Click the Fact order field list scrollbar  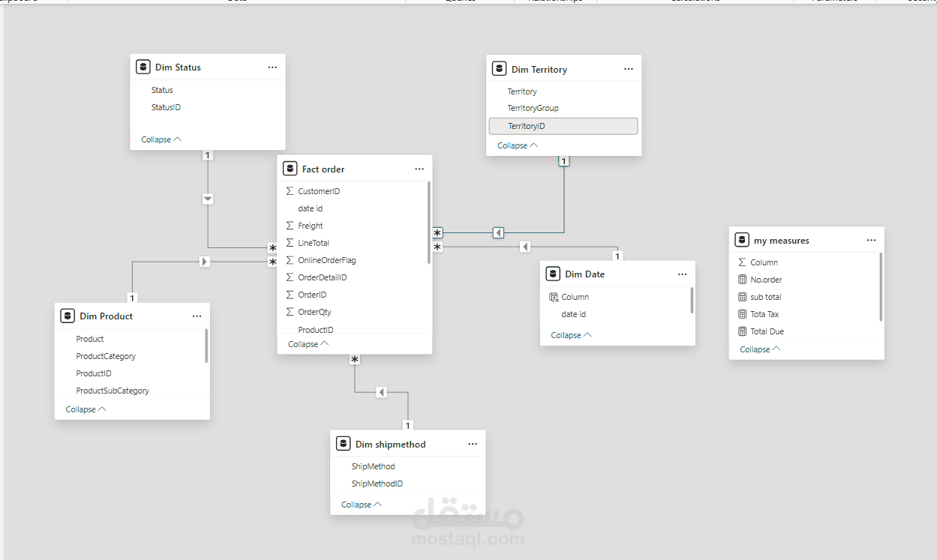(429, 223)
